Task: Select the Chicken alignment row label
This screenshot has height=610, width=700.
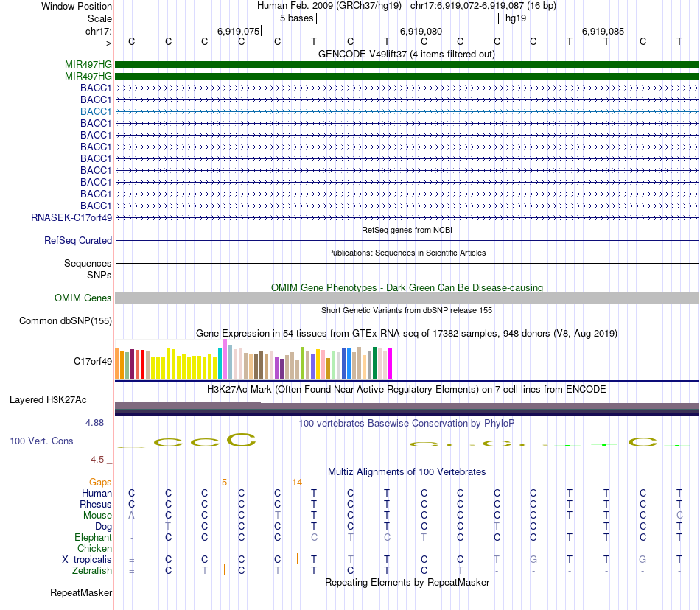Action: [x=94, y=548]
